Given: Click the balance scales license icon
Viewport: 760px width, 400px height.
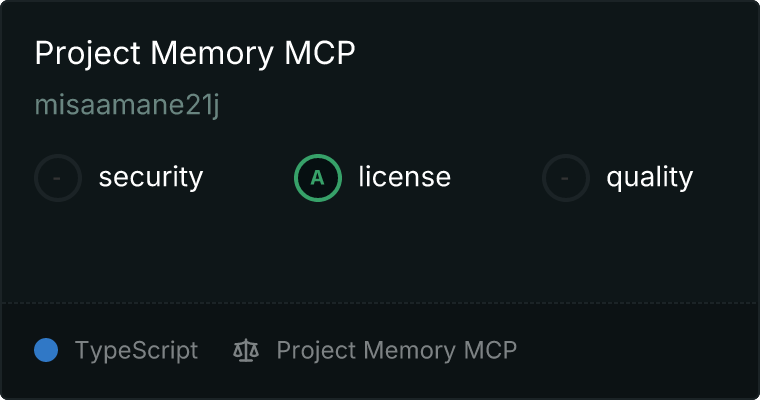Looking at the screenshot, I should click(246, 351).
